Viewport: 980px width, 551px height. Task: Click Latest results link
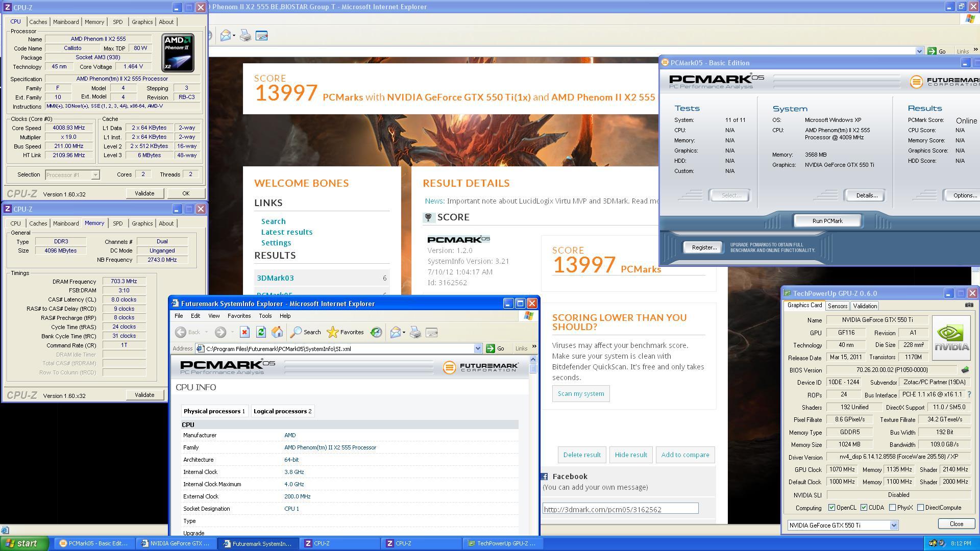[286, 232]
